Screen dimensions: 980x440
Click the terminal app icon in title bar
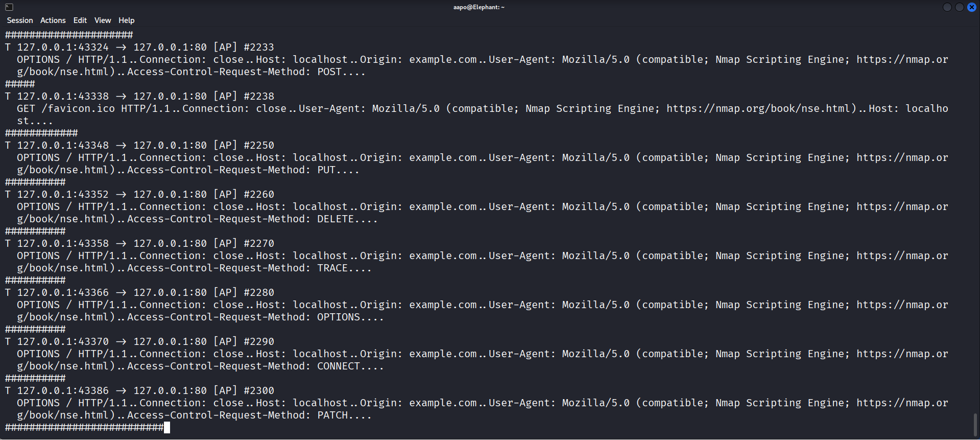coord(9,7)
